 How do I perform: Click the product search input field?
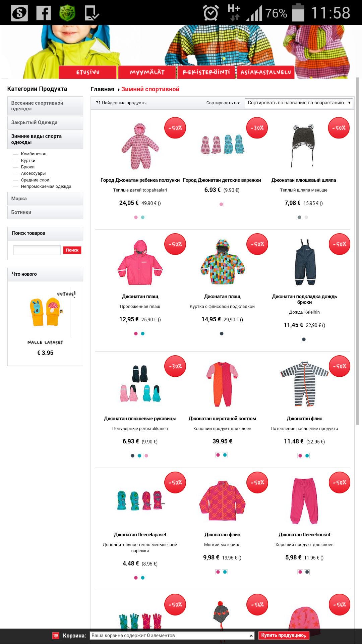pos(37,250)
